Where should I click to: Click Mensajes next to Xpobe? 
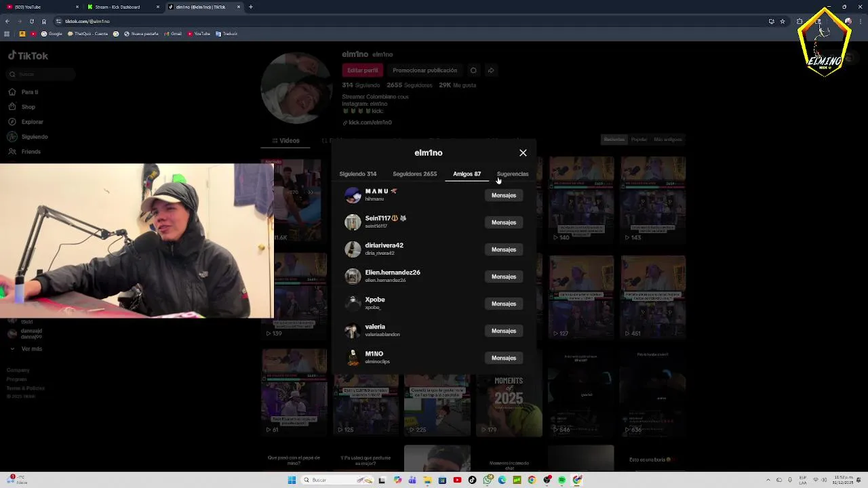pos(504,304)
